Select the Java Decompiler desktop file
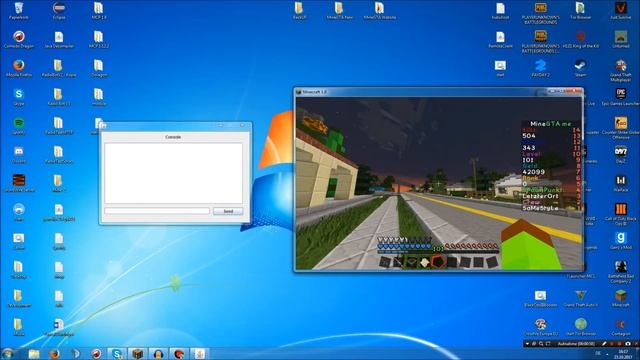The width and height of the screenshot is (640, 360). tap(59, 40)
